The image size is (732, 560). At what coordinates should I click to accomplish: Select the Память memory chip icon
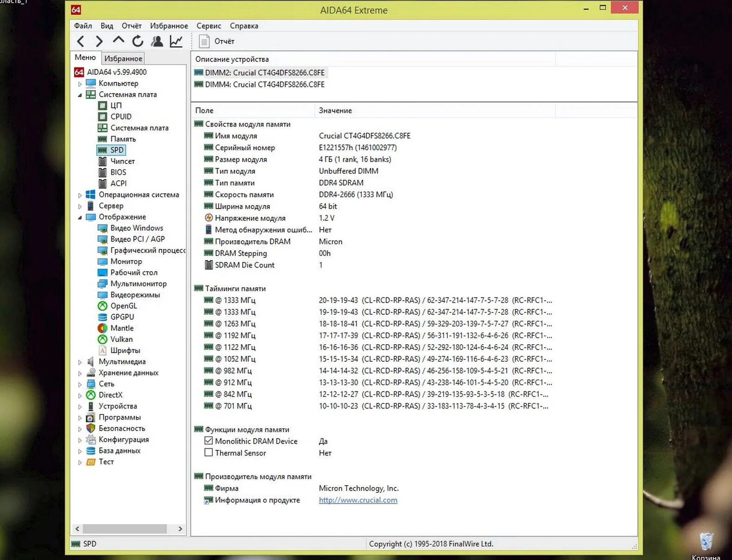(103, 139)
